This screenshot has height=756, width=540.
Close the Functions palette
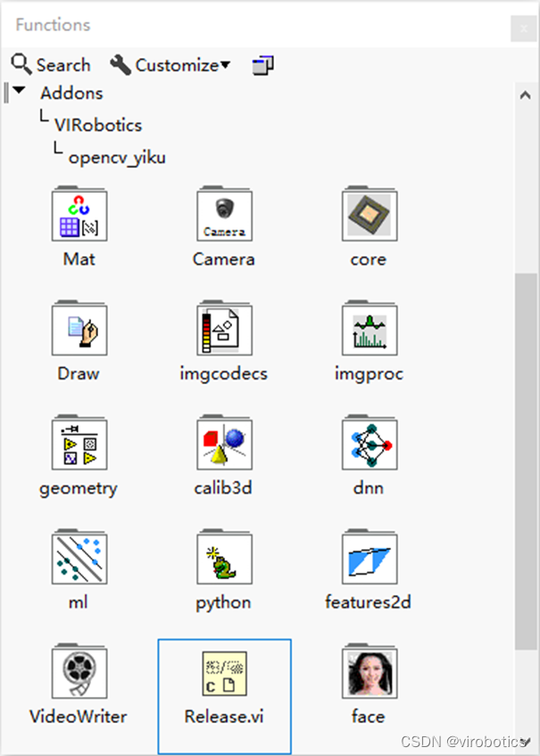524,29
